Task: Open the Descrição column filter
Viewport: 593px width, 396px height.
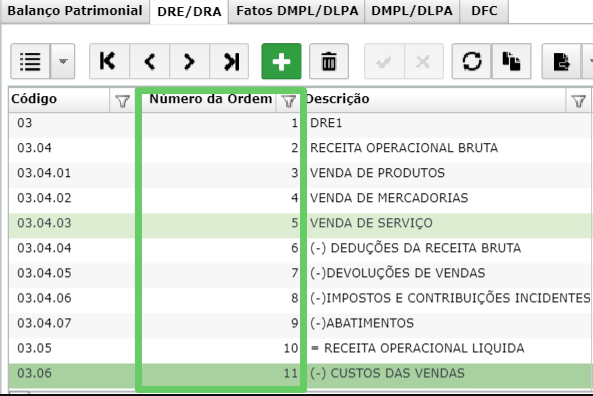Action: (x=578, y=101)
